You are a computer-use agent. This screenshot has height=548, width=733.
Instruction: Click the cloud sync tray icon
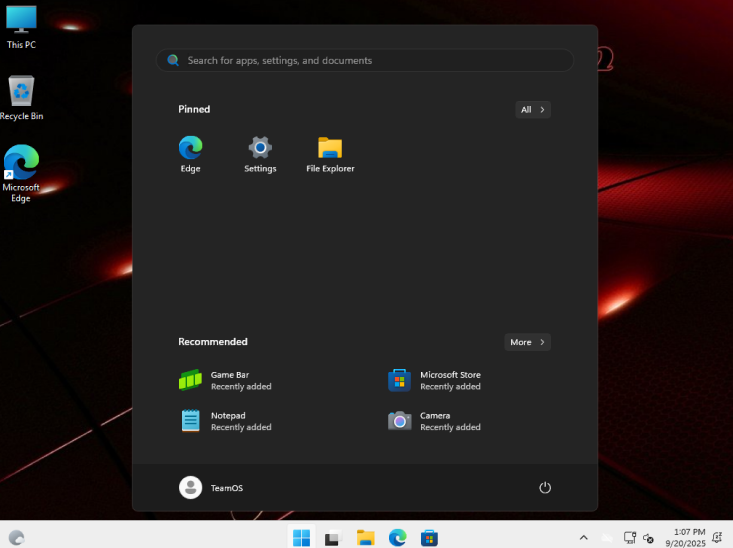pos(607,538)
